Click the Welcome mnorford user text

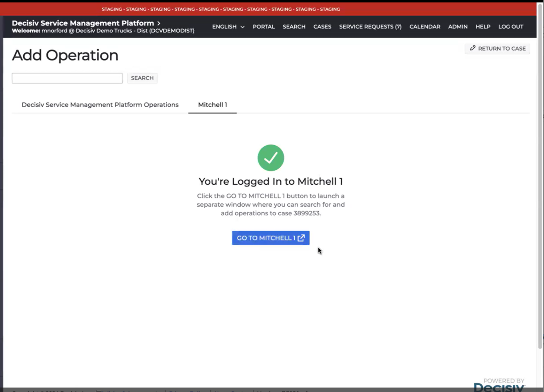pyautogui.click(x=103, y=31)
